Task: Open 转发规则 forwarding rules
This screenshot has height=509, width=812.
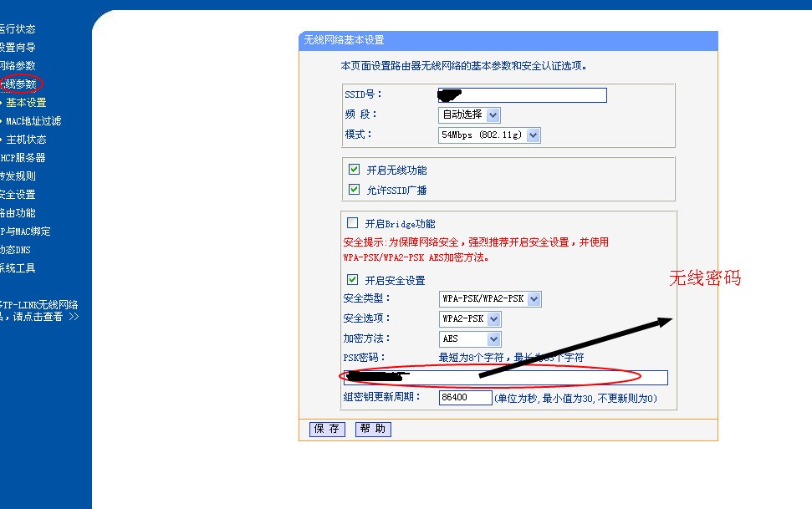Action: point(17,176)
